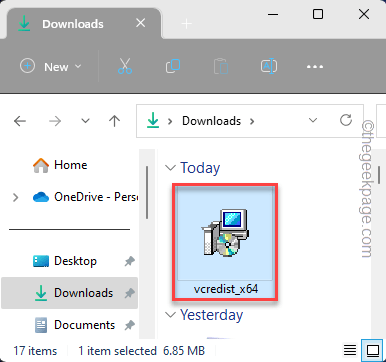This screenshot has width=386, height=362.
Task: Open the See more ellipsis menu
Action: (315, 67)
